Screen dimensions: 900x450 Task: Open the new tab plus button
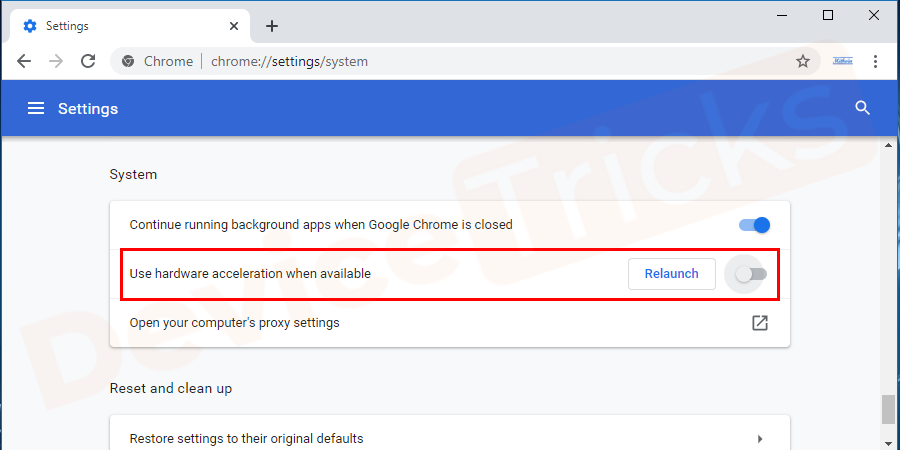point(272,26)
